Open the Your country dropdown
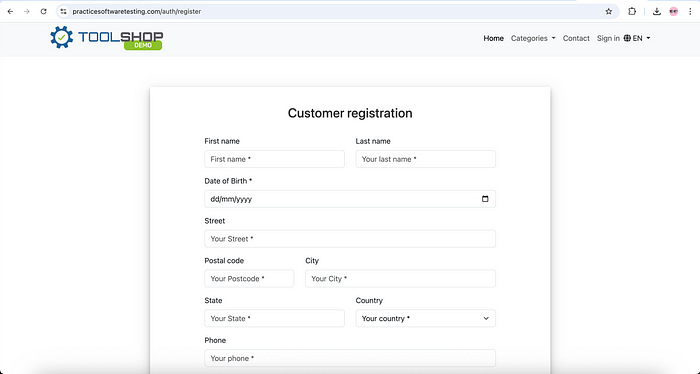 (x=425, y=318)
